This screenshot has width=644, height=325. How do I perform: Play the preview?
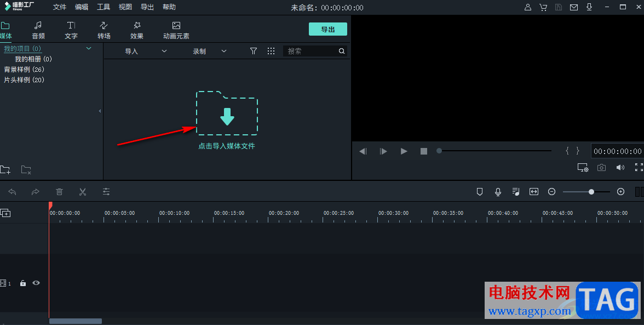pyautogui.click(x=404, y=151)
